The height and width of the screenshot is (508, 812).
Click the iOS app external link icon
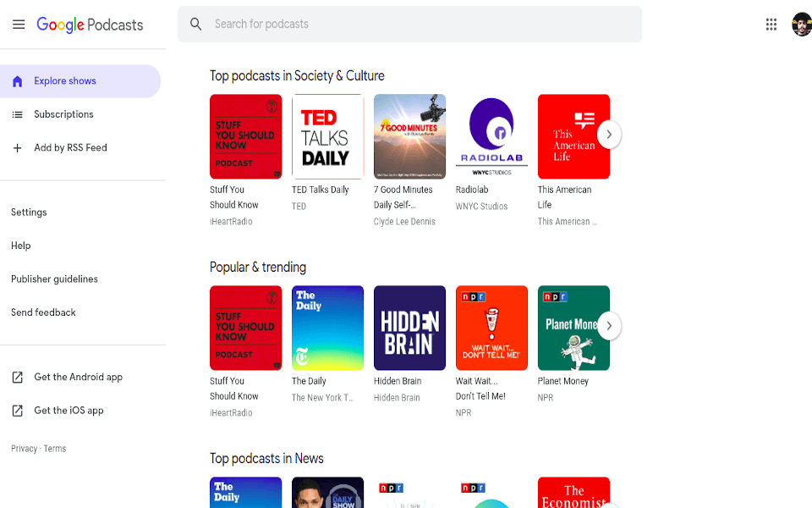(17, 411)
